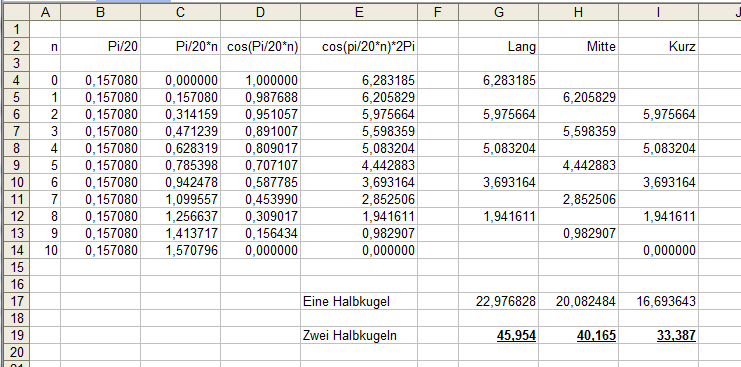Select column header G

click(499, 13)
